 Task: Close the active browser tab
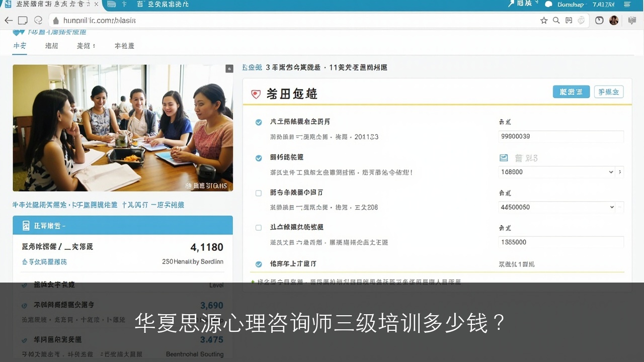[96, 5]
